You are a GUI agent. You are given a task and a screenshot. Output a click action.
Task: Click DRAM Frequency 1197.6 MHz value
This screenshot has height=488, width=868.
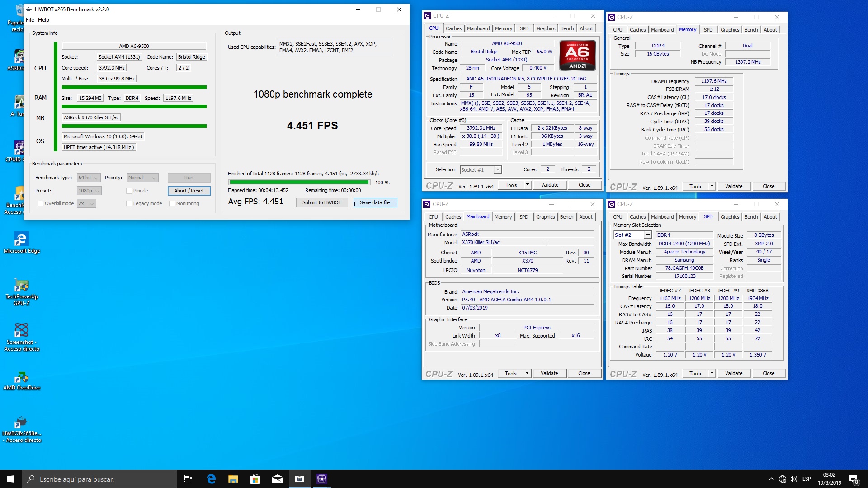714,81
